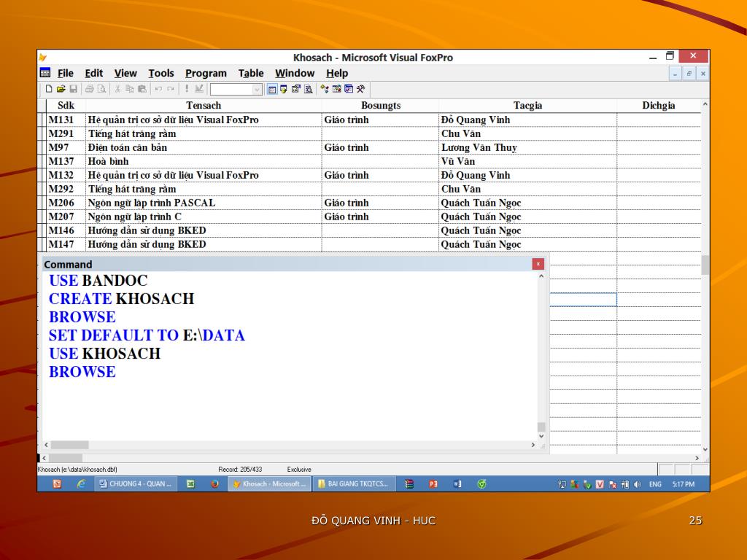Click the Run exclamation mark icon

click(x=187, y=89)
